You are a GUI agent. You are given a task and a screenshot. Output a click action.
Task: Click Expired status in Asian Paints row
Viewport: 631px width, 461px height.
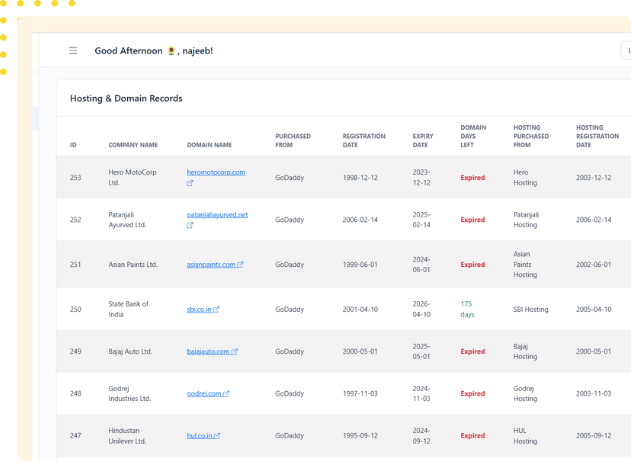tap(473, 264)
